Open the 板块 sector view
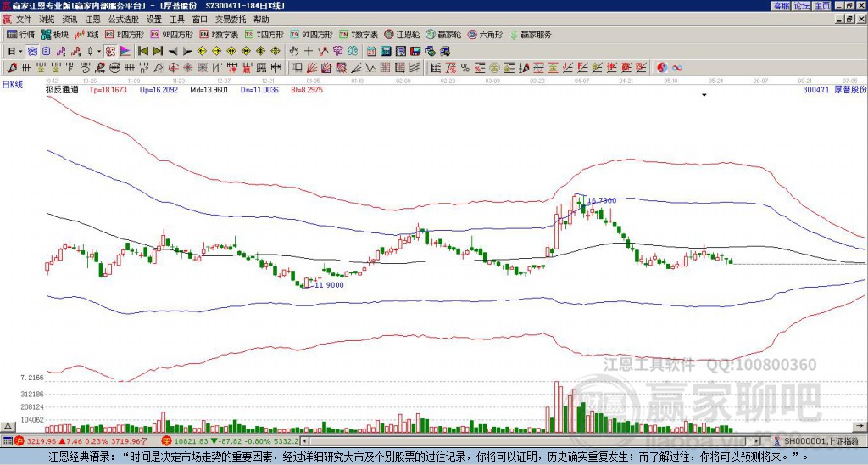868x465 pixels. pos(54,35)
